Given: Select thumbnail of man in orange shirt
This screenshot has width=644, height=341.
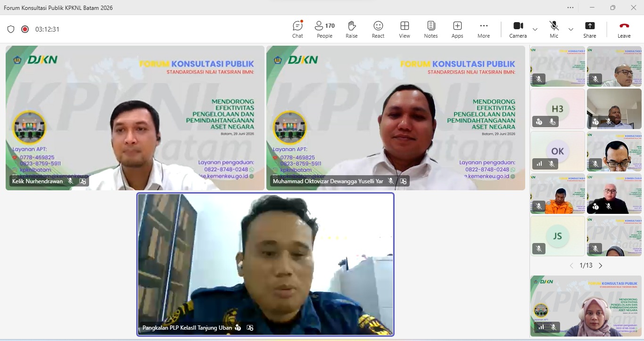Looking at the screenshot, I should click(558, 194).
